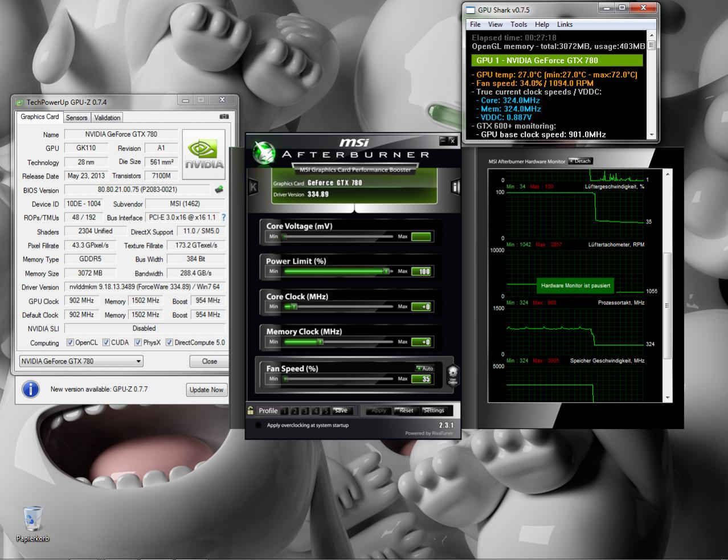This screenshot has height=560, width=728.
Task: Click the Release Date value May 23, 2013
Action: coord(86,175)
